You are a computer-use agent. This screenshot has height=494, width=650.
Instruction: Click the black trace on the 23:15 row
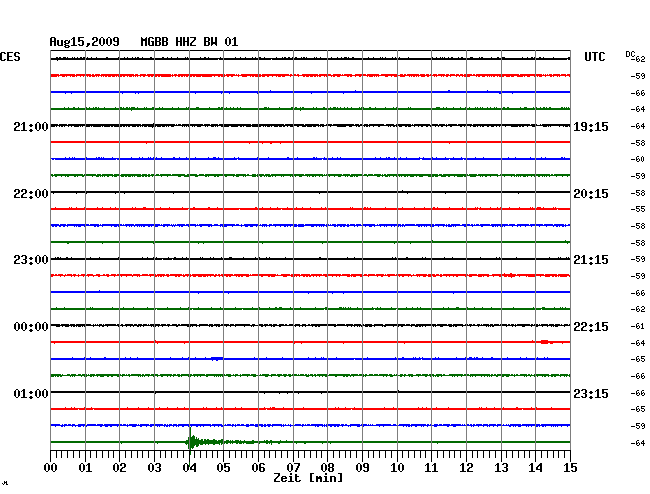(x=310, y=392)
